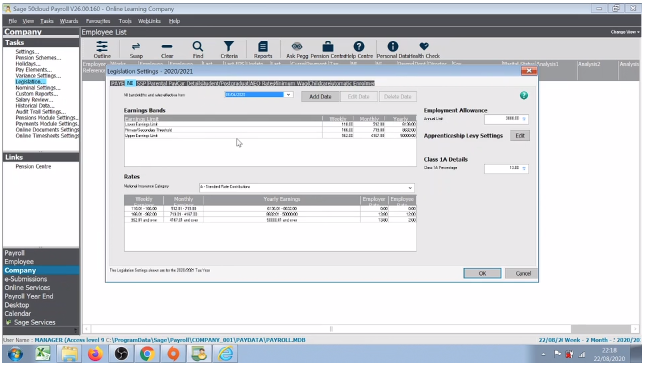Open the Tools menu
This screenshot has height=367, width=646.
(125, 21)
